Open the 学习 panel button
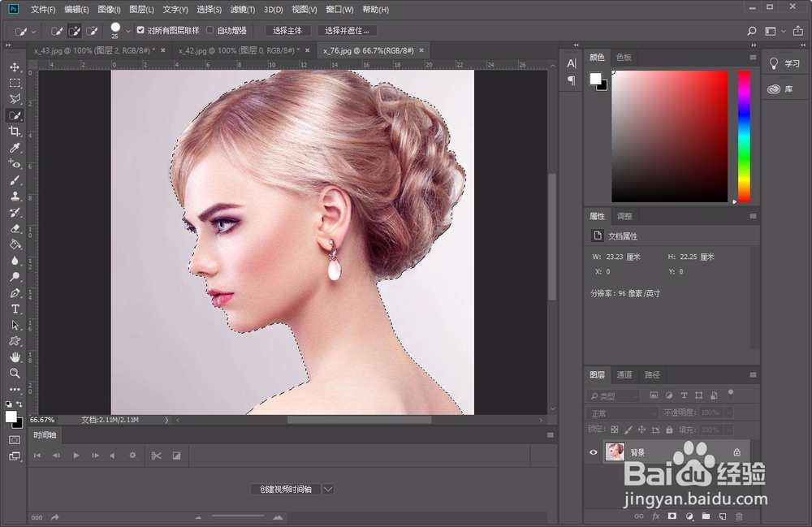 pos(785,63)
